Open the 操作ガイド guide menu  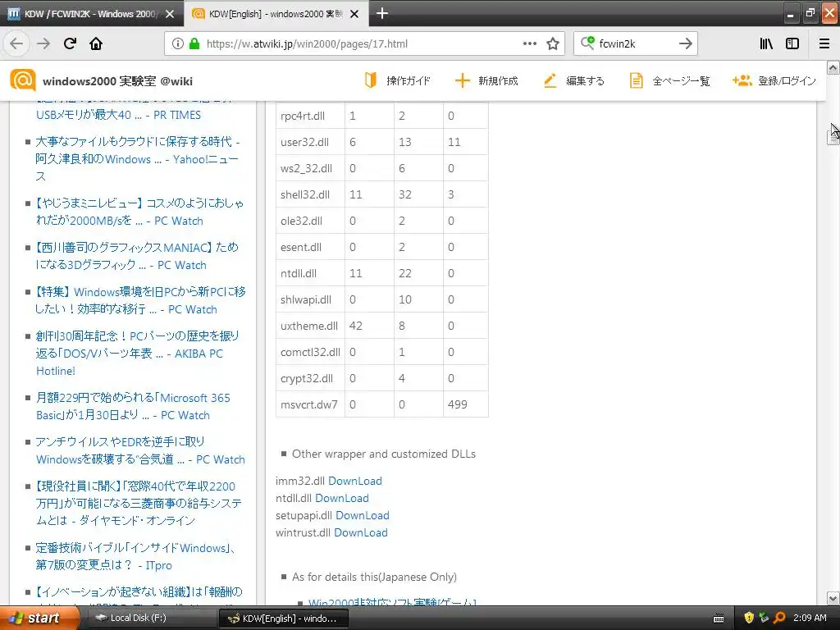[x=398, y=80]
